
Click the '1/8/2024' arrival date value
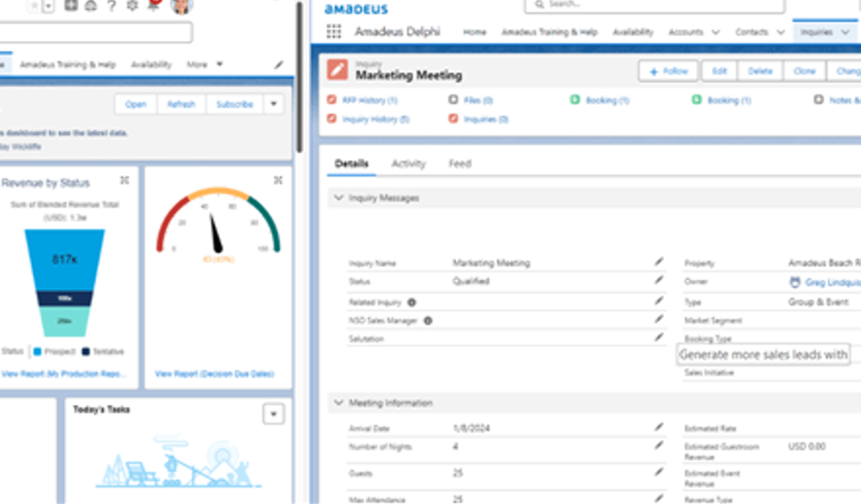[x=471, y=428]
